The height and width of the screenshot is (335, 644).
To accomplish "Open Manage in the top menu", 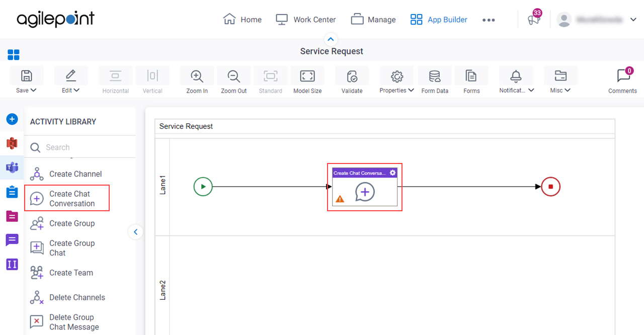I will point(373,20).
